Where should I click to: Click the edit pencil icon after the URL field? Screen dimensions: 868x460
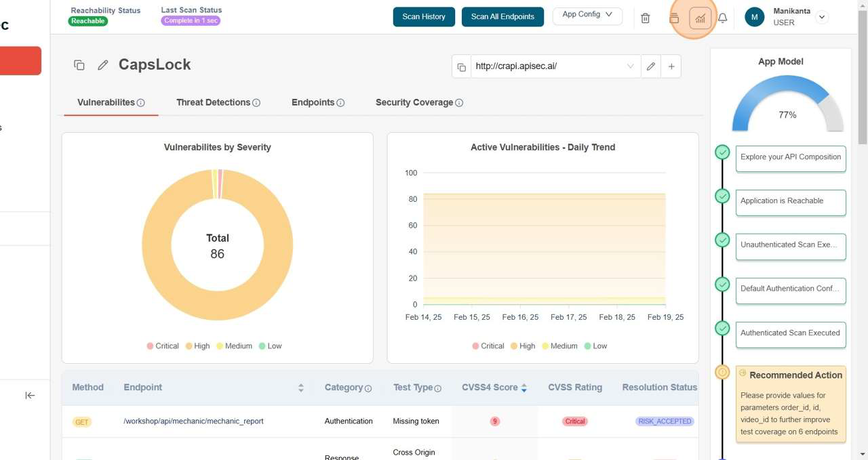(650, 66)
